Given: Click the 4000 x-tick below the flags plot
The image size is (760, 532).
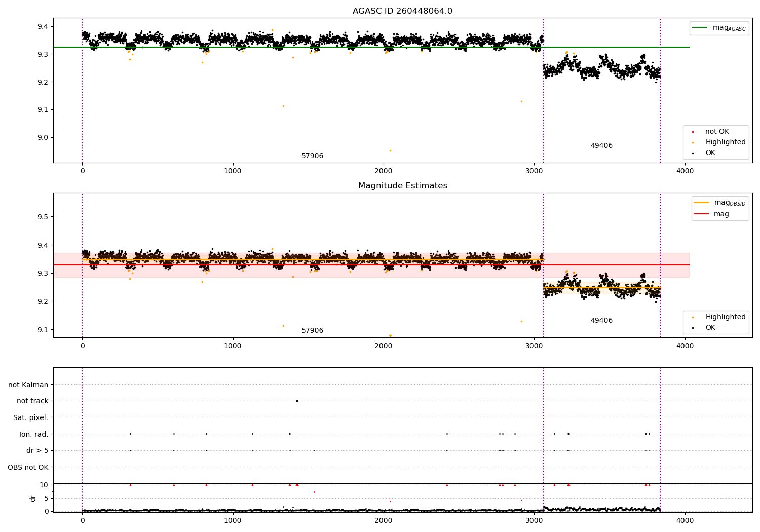Looking at the screenshot, I should [685, 520].
